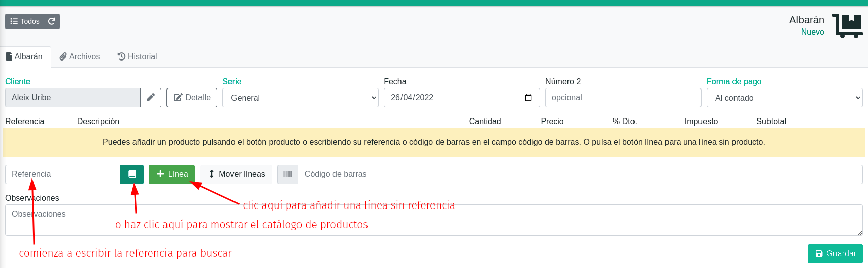Open the calendar picker icon
Image resolution: width=868 pixels, height=268 pixels.
[x=528, y=98]
